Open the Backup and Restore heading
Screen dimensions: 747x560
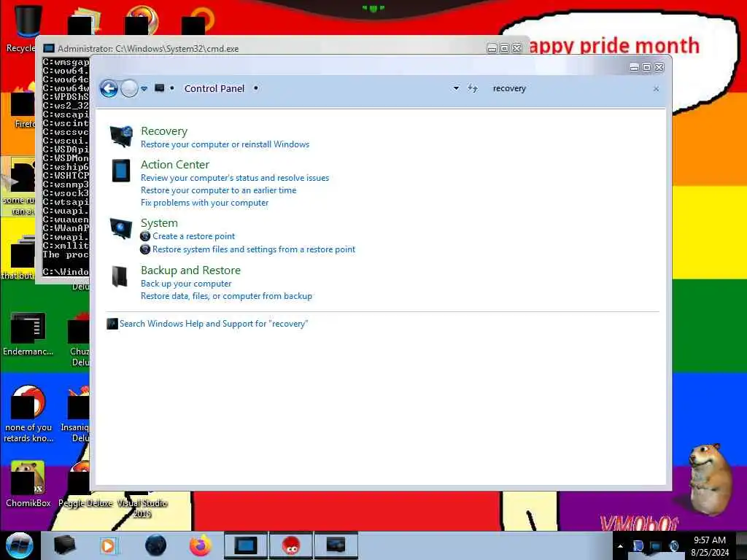point(190,270)
